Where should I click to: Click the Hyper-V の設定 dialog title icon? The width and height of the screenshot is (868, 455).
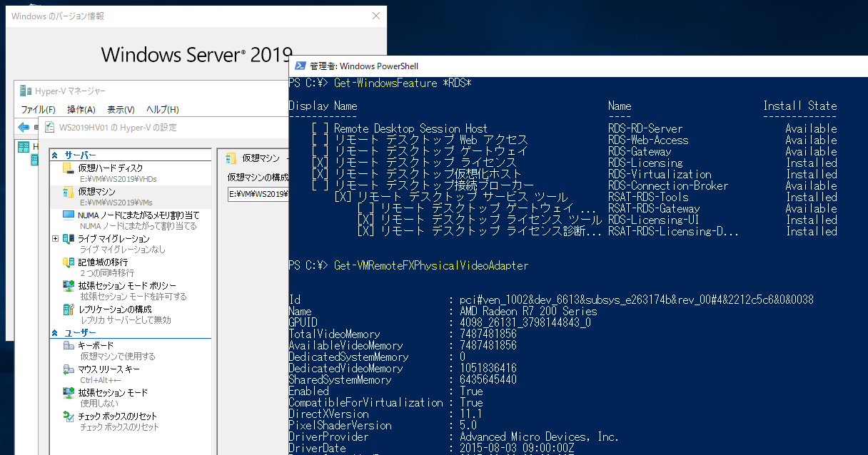coord(50,127)
